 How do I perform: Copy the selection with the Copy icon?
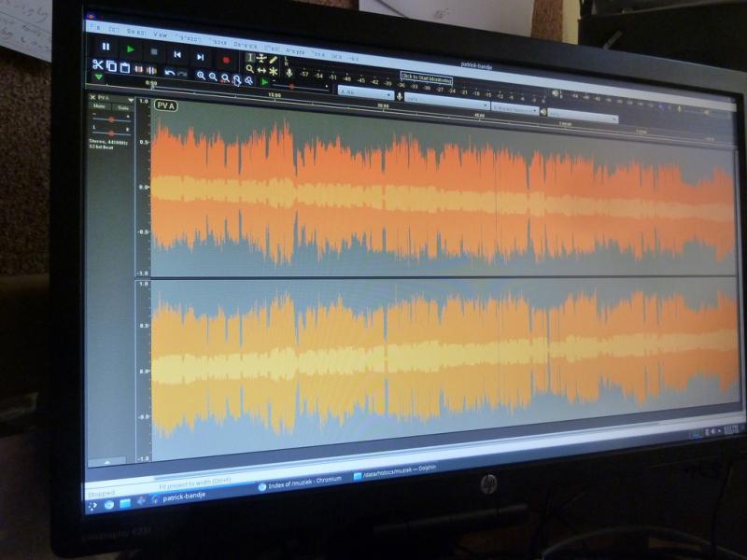[x=111, y=66]
